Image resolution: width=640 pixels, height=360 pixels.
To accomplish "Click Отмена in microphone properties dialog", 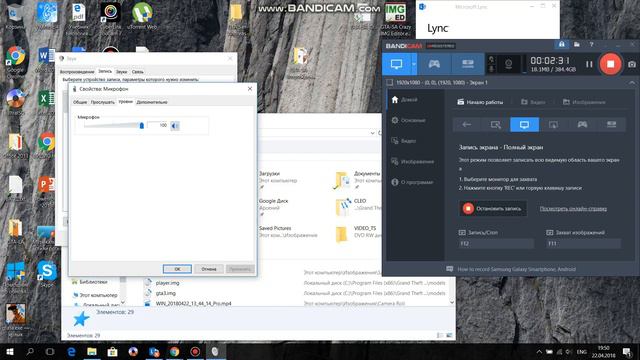I will pyautogui.click(x=209, y=269).
